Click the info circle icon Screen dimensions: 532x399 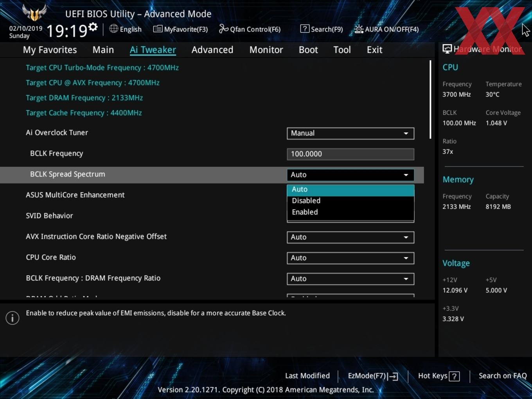click(x=13, y=318)
